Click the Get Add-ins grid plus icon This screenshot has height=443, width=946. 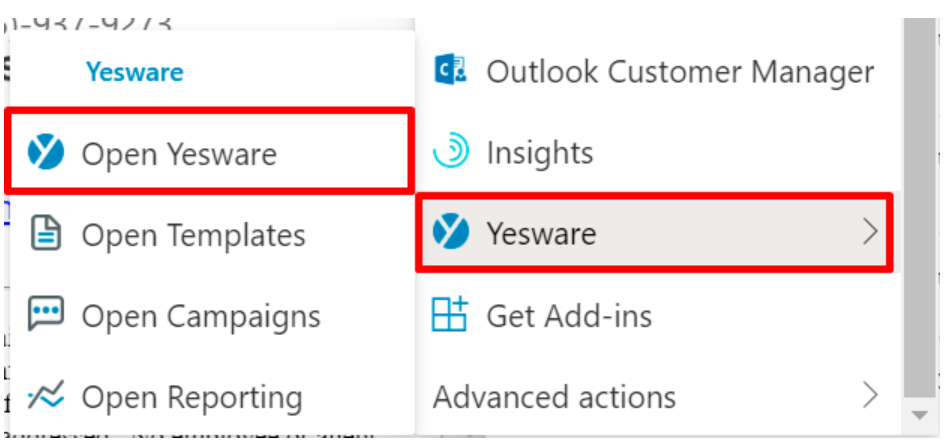(450, 314)
